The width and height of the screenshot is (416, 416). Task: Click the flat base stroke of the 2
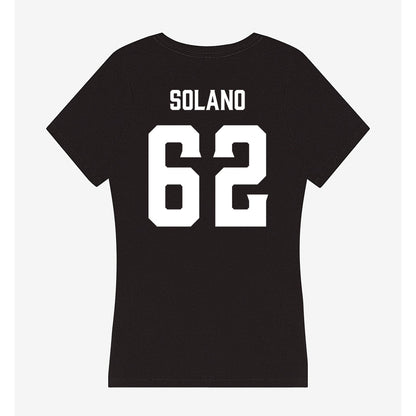[x=241, y=219]
